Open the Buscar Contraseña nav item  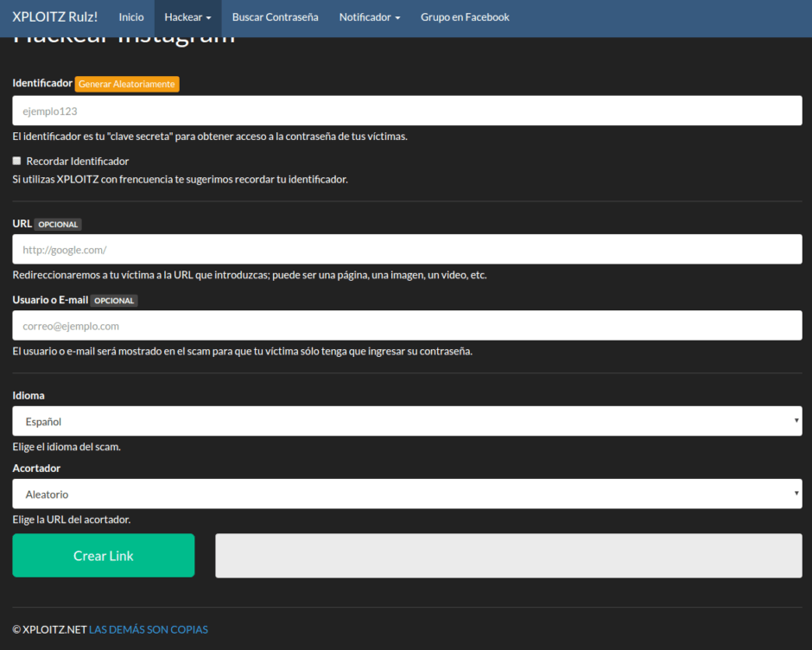coord(275,17)
